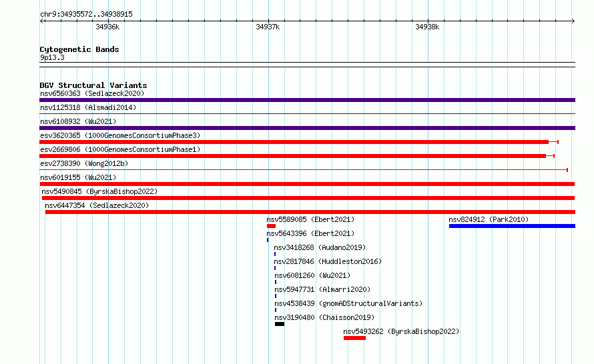
Task: Click the red nsv5493262 variant bar
Action: (354, 338)
